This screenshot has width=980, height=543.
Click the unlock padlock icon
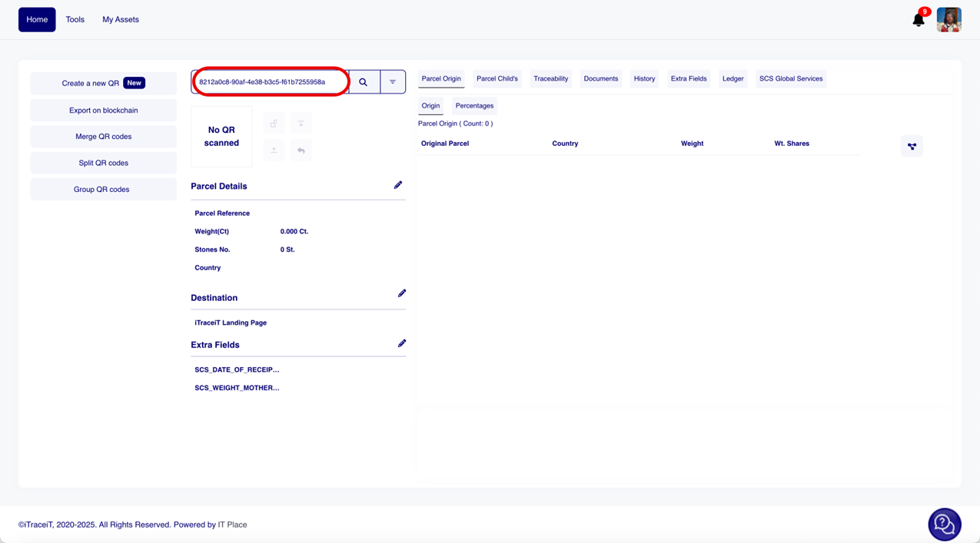(x=274, y=124)
